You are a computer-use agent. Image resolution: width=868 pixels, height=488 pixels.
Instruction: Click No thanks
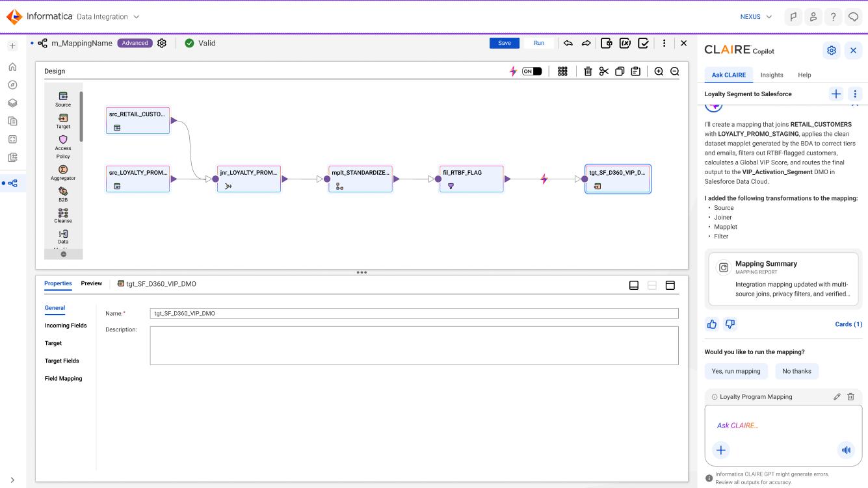796,371
